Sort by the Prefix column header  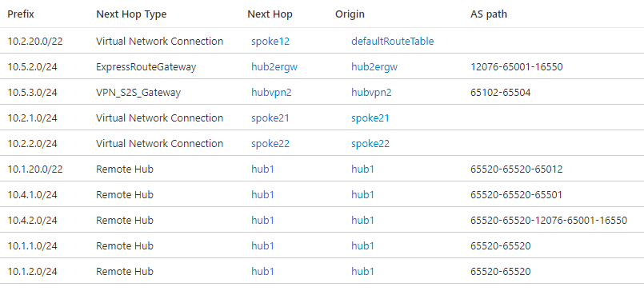[21, 14]
